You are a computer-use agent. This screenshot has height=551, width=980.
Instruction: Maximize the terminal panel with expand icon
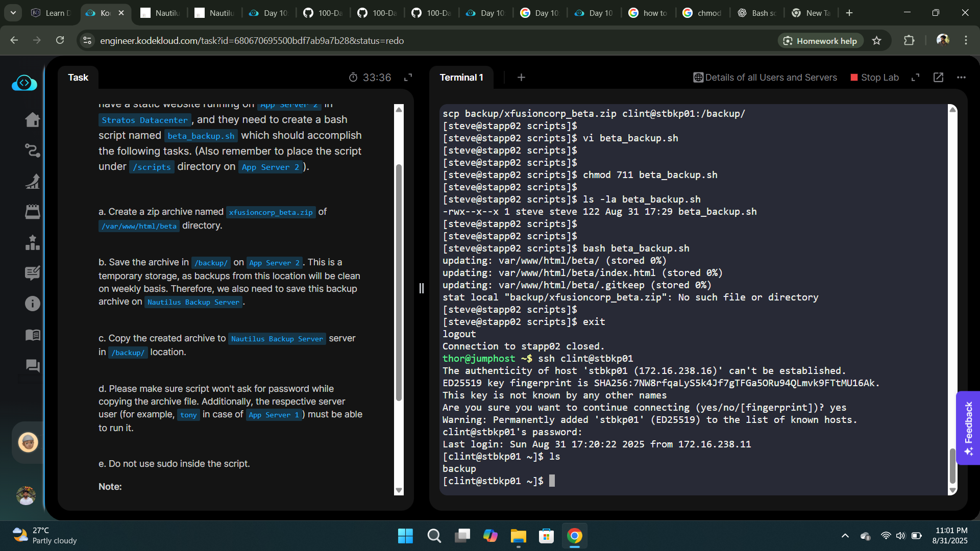click(x=915, y=78)
